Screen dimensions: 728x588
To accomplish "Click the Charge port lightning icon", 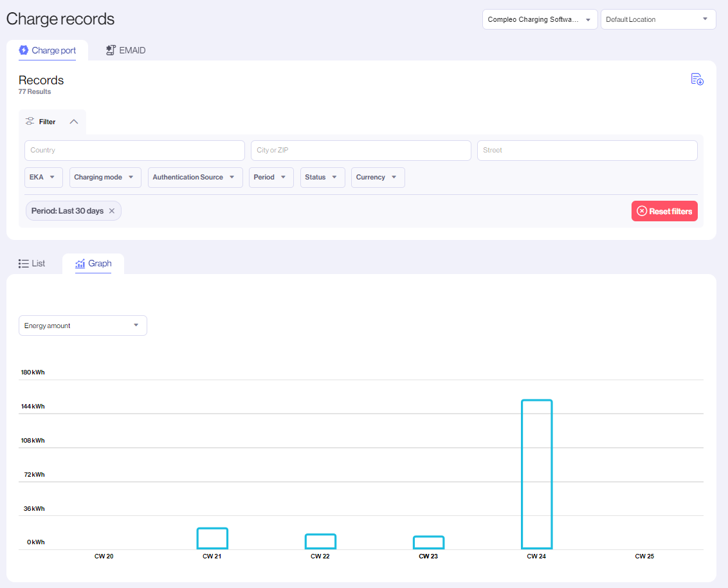I will tap(24, 50).
